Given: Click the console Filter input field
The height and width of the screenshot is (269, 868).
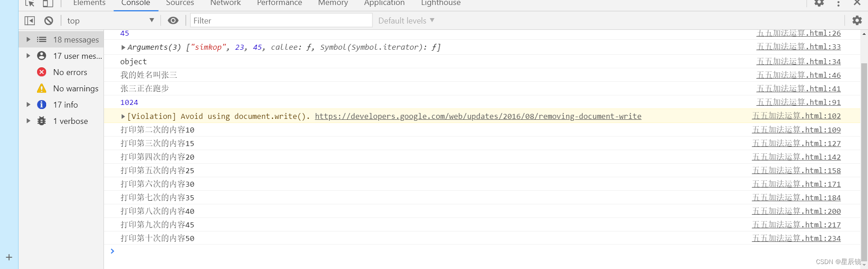Looking at the screenshot, I should pyautogui.click(x=281, y=21).
